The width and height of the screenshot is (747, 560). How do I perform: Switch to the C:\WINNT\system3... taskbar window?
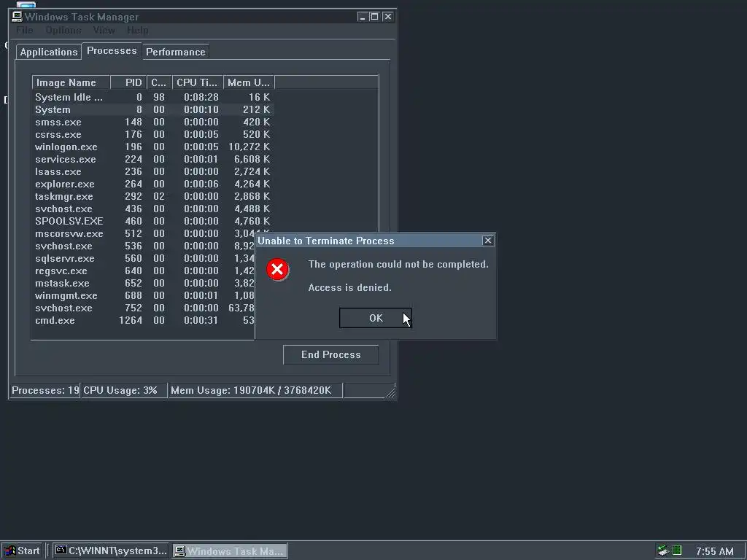point(111,551)
